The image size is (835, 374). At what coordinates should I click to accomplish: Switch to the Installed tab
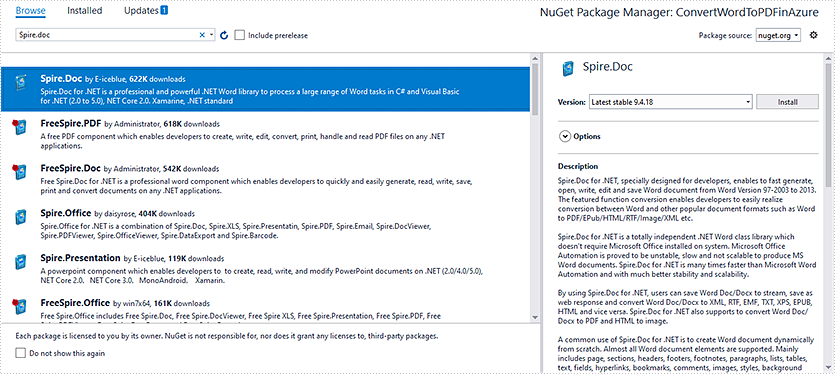click(x=85, y=11)
